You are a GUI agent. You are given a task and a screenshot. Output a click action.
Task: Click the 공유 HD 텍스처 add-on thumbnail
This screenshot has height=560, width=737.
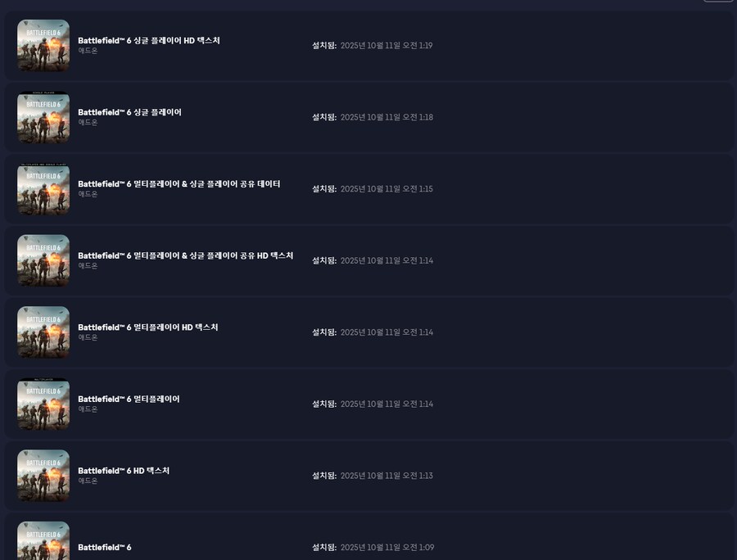tap(43, 260)
